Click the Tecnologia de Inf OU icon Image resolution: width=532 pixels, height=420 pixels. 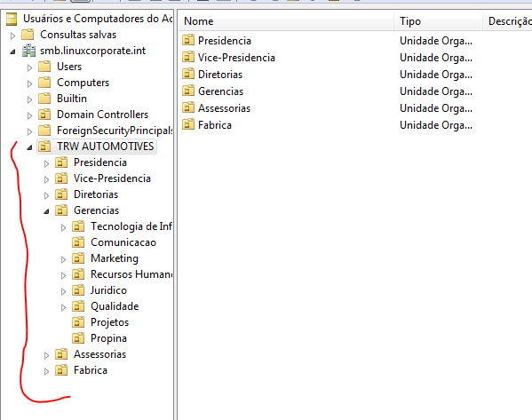pyautogui.click(x=78, y=226)
